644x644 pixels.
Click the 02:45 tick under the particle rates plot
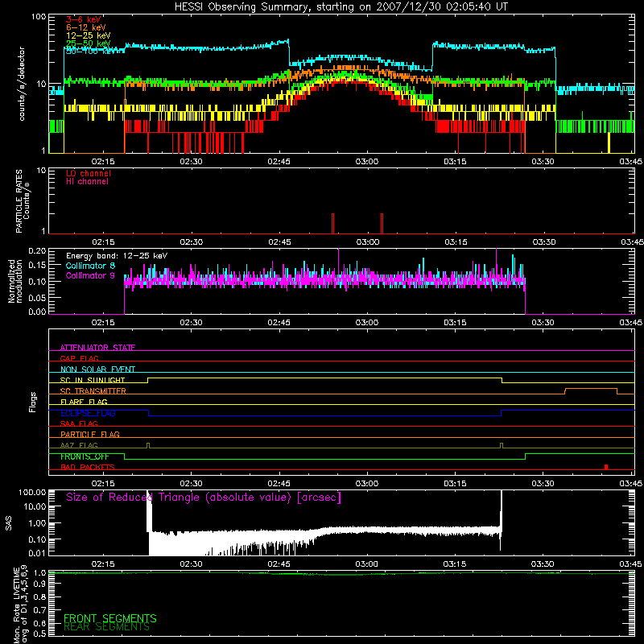pyautogui.click(x=279, y=242)
